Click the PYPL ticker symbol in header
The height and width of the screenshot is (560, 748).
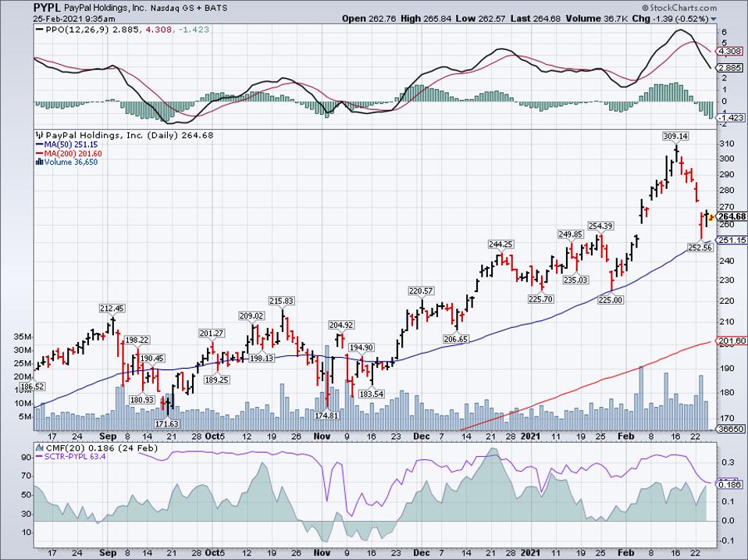(47, 8)
